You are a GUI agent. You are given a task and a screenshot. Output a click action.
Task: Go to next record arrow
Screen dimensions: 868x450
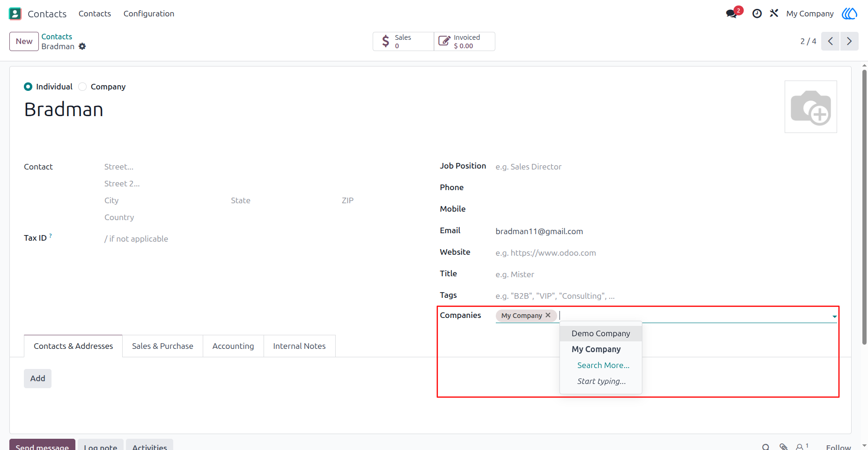[849, 41]
